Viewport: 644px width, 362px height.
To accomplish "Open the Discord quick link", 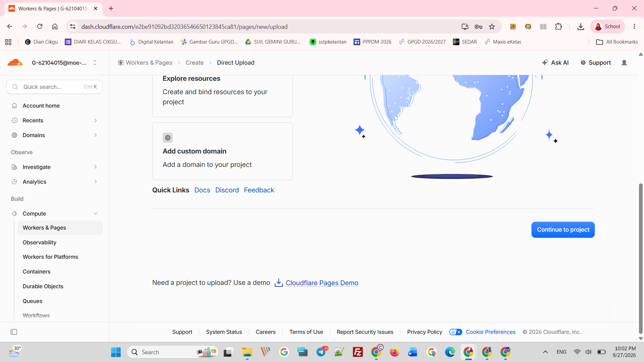I will pyautogui.click(x=227, y=190).
